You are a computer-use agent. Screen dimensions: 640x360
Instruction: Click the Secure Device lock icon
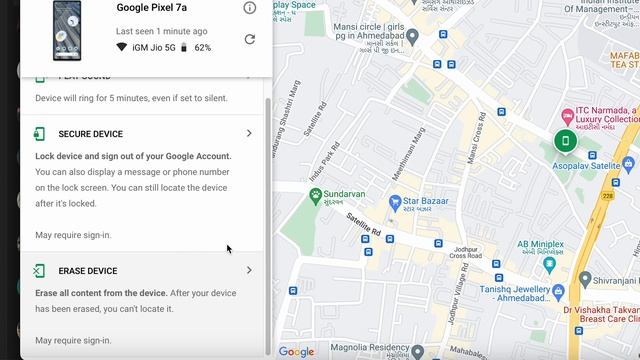(39, 134)
